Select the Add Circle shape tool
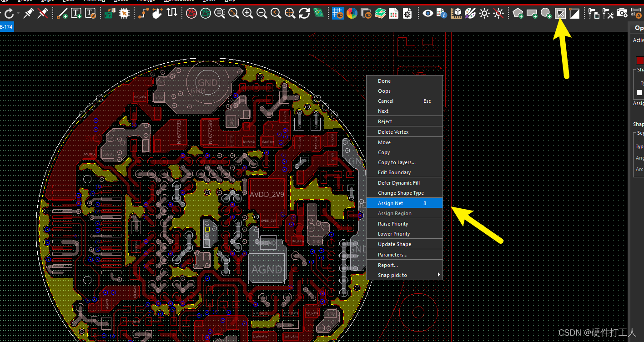Screen dimensions: 644x342 point(546,13)
